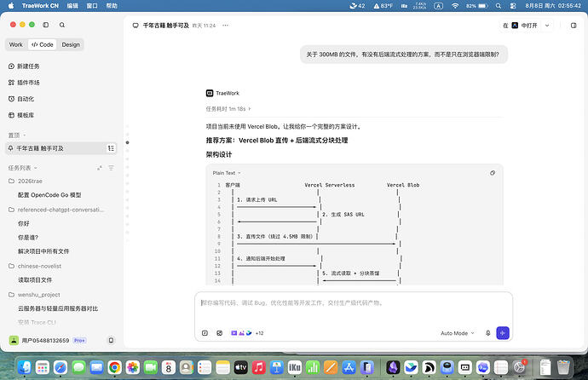Open the more options ellipsis by title

pyautogui.click(x=225, y=26)
